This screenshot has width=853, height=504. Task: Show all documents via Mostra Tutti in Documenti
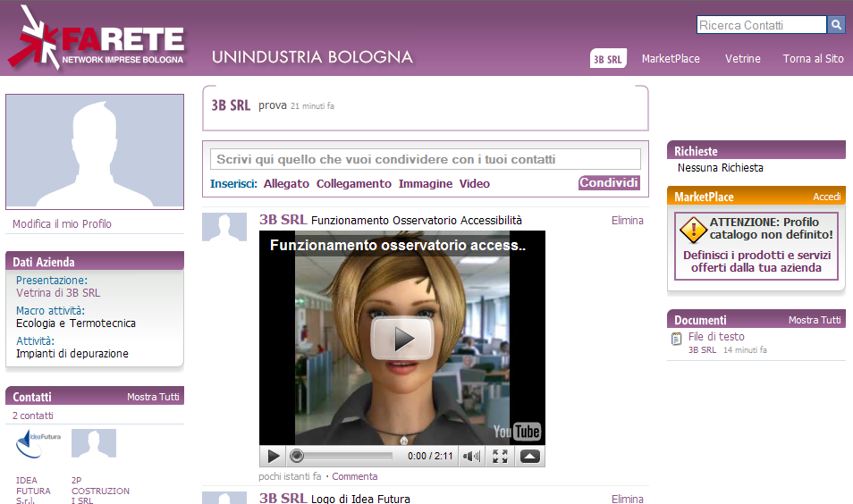[815, 320]
